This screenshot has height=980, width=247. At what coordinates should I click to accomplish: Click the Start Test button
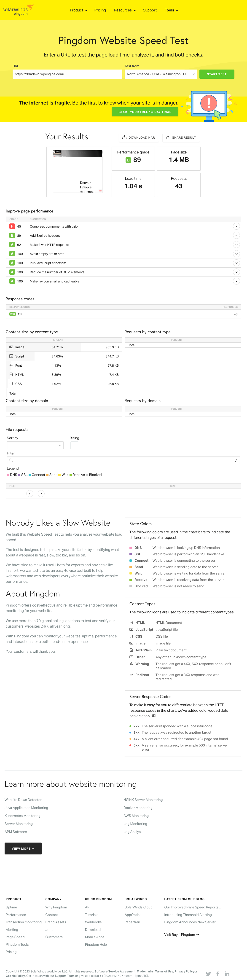click(217, 74)
